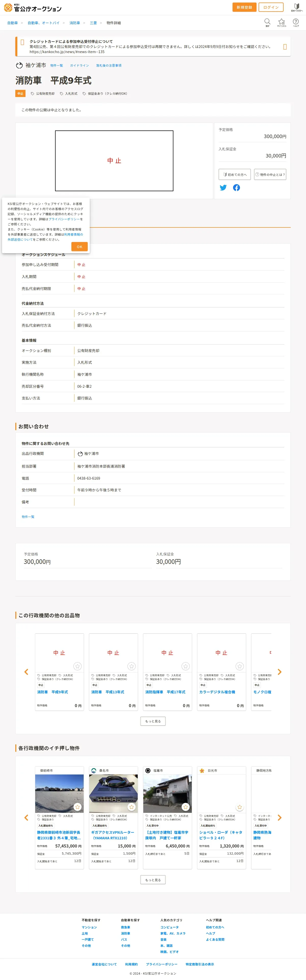The image size is (306, 980).
Task: Open the 消防車 平成9年式 card title
Action: (53, 692)
